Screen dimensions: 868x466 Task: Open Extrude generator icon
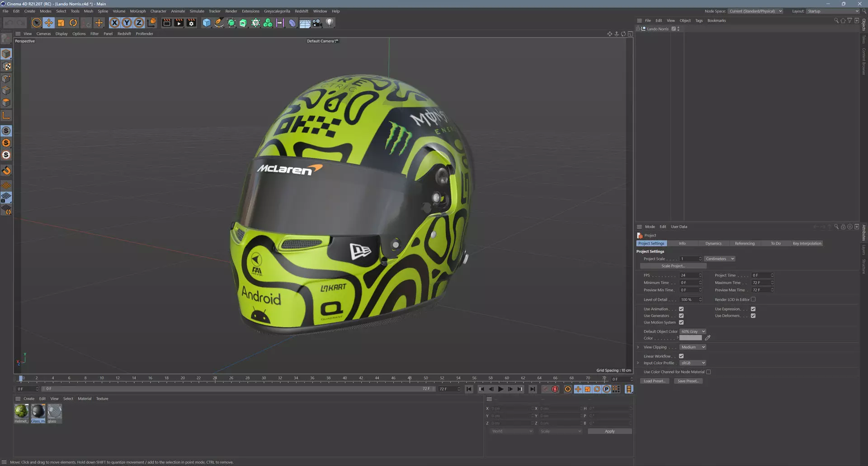(243, 23)
